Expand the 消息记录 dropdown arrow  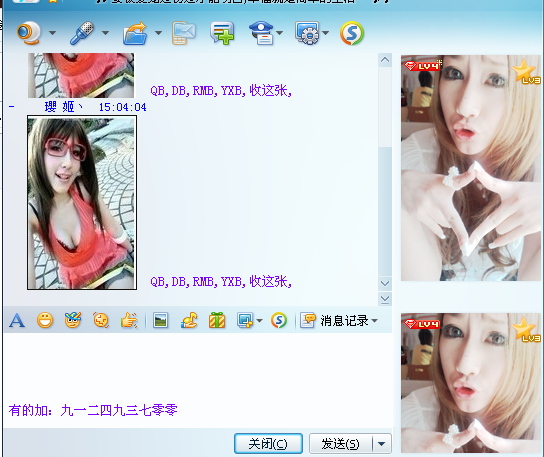click(x=374, y=321)
